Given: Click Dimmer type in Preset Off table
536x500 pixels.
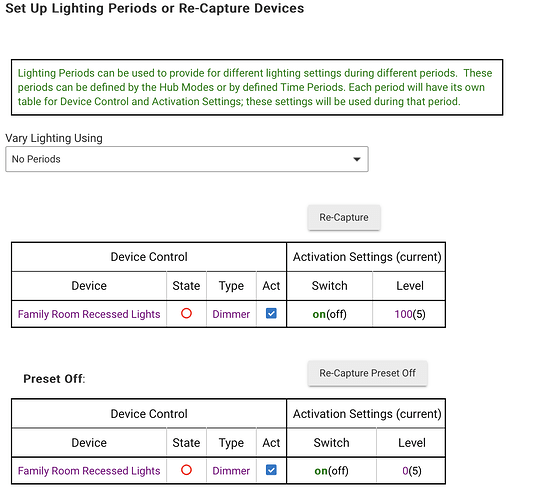Looking at the screenshot, I should click(x=231, y=471).
